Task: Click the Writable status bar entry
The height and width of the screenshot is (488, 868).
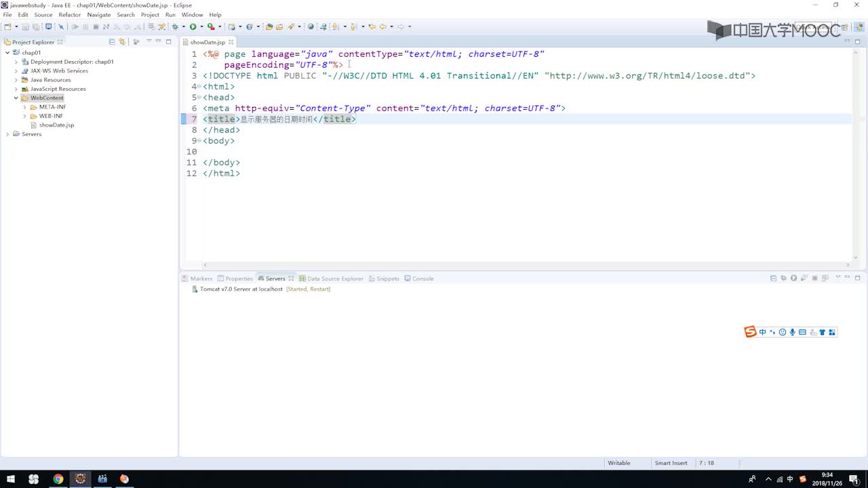Action: coord(618,463)
